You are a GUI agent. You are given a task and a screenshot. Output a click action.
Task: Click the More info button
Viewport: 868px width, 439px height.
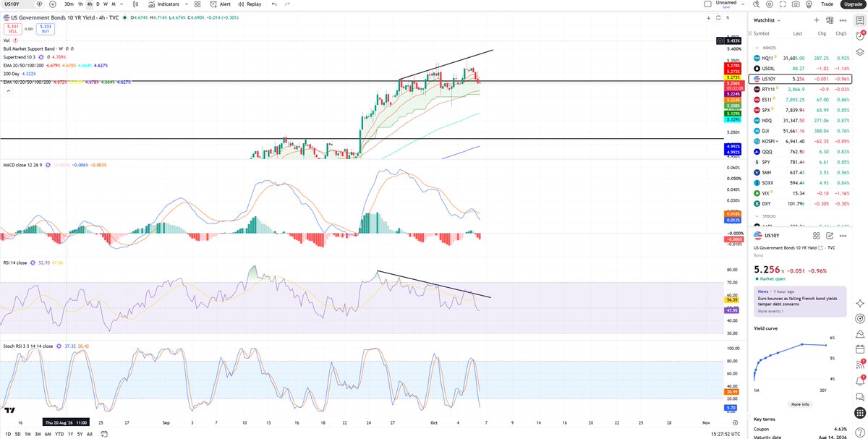pyautogui.click(x=800, y=404)
